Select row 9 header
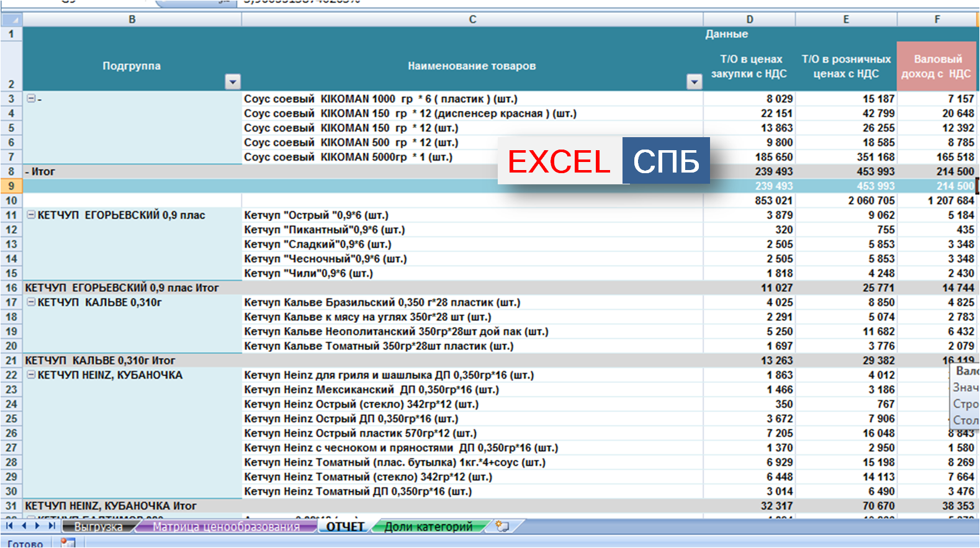Viewport: 980px width, 548px height. [x=11, y=186]
